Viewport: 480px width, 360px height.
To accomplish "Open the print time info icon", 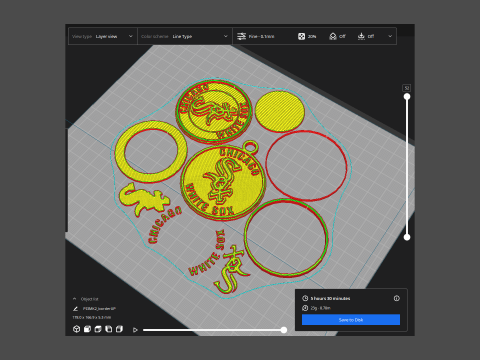I will pyautogui.click(x=397, y=298).
